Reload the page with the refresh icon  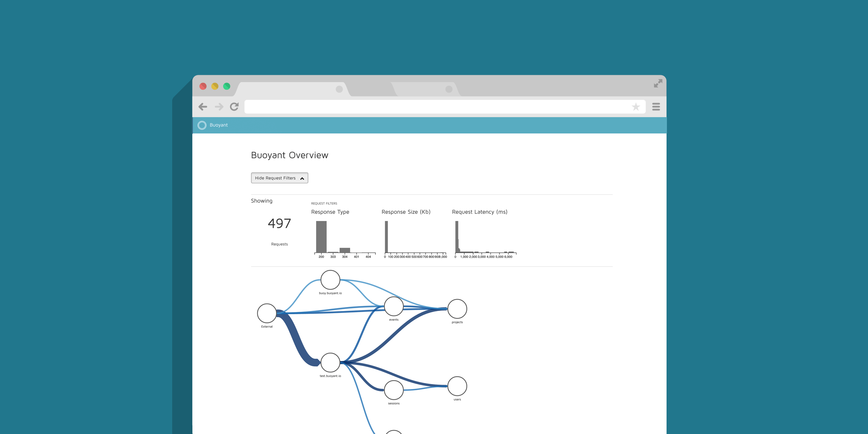pos(234,107)
